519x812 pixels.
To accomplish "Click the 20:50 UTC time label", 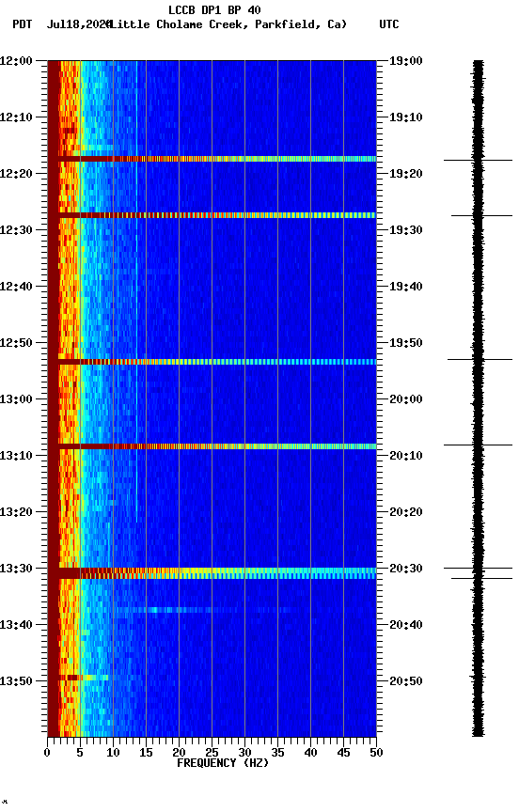I will (406, 681).
